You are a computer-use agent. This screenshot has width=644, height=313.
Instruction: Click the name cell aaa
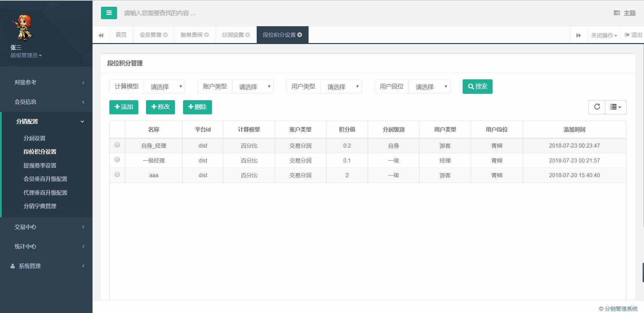[154, 175]
